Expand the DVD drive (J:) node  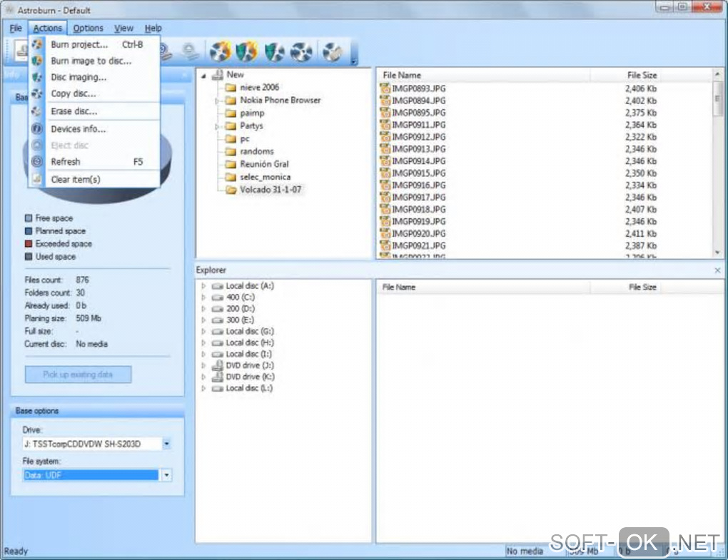pos(203,365)
